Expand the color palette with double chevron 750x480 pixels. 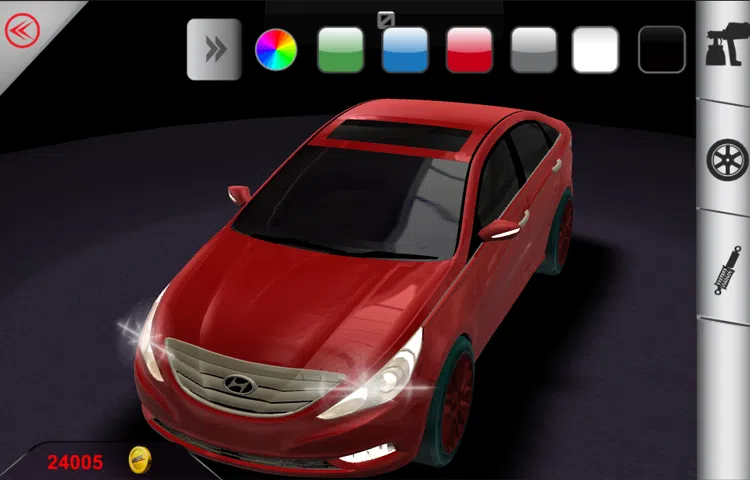click(214, 49)
